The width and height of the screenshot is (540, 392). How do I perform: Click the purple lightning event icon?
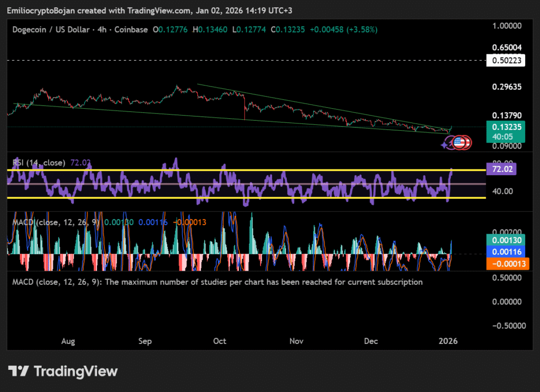point(450,142)
